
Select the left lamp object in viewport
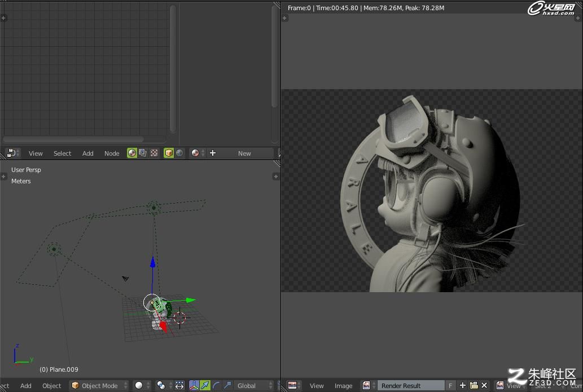[x=54, y=249]
